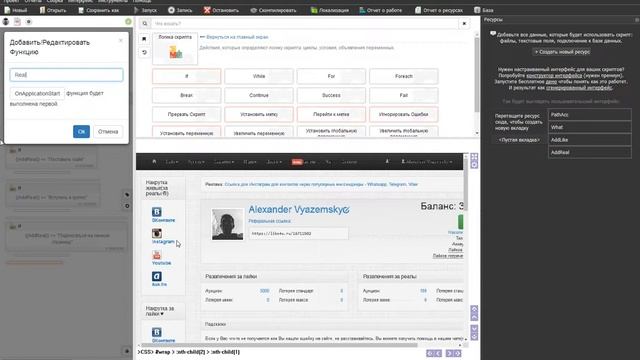
Task: Click the home icon in site navbar
Action: 154,162
